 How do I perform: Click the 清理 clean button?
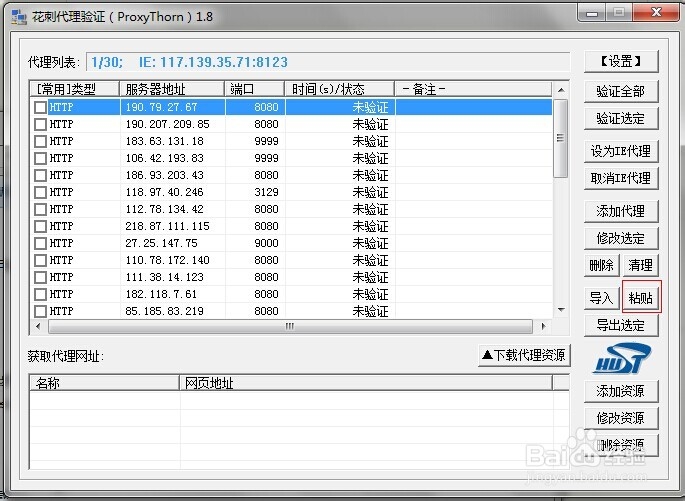[x=640, y=266]
